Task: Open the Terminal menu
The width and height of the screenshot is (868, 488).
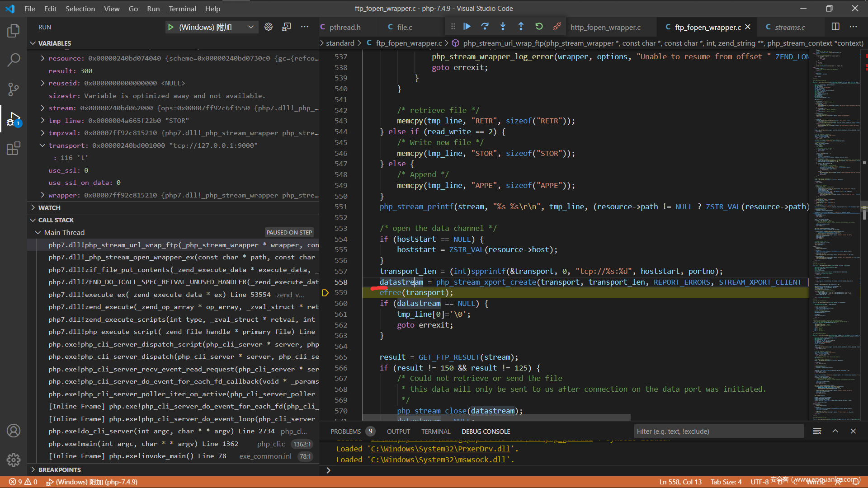Action: [x=182, y=9]
